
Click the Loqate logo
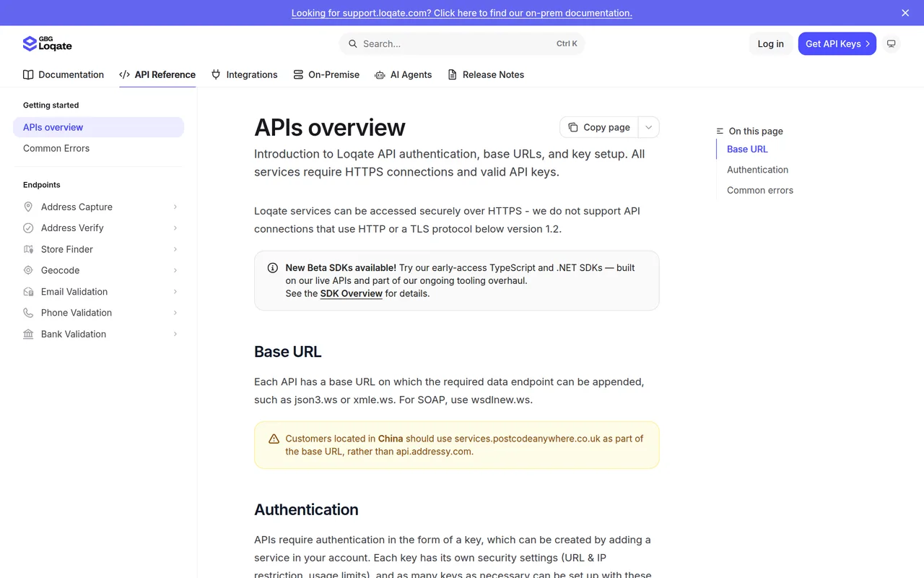(x=48, y=43)
